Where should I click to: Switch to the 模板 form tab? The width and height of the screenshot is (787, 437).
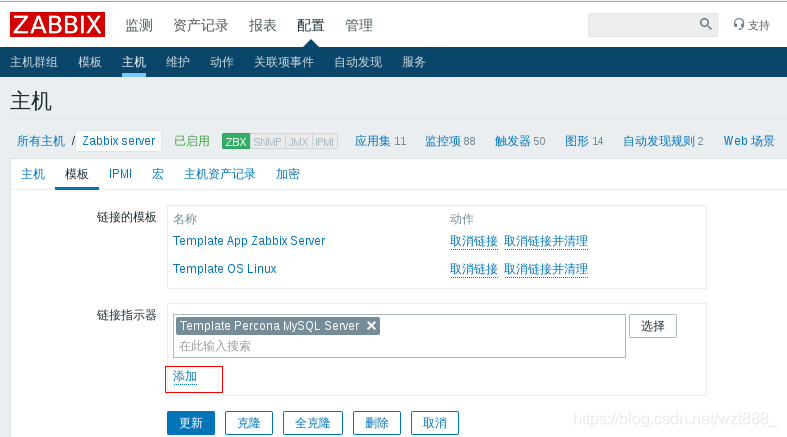(77, 174)
